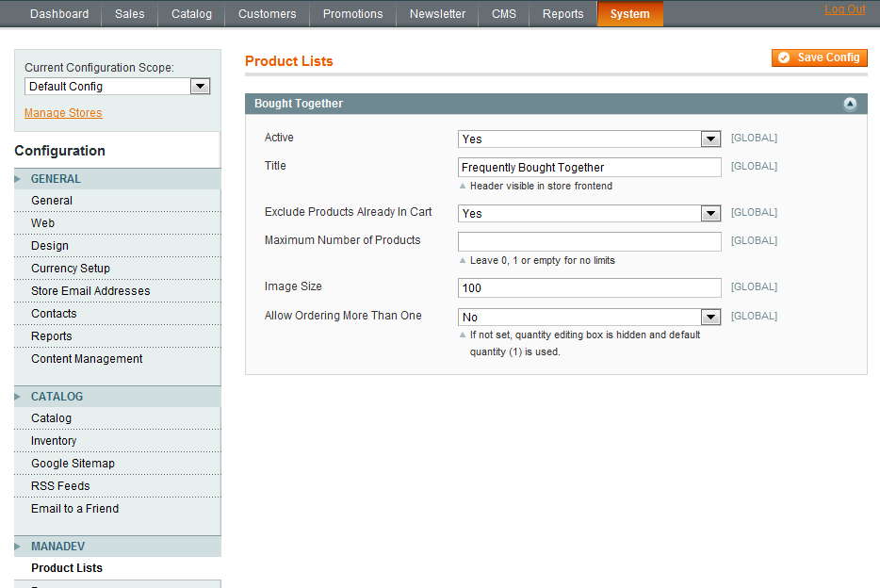The image size is (880, 588).
Task: Click into the Image Size field
Action: [589, 287]
